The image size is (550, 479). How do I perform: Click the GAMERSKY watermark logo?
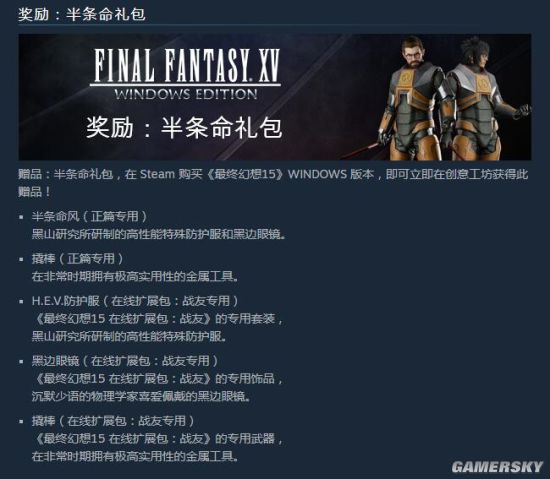[497, 467]
